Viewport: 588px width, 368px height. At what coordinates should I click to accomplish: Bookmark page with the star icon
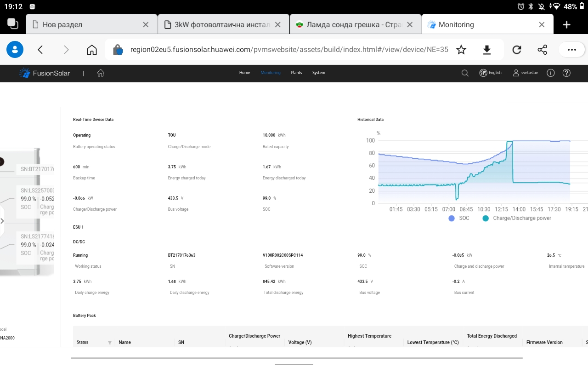point(461,50)
